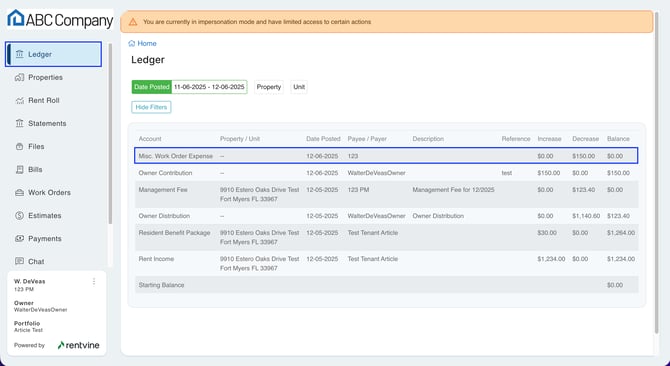The image size is (670, 366).
Task: Click the Property / Unit column header
Action: click(x=240, y=139)
